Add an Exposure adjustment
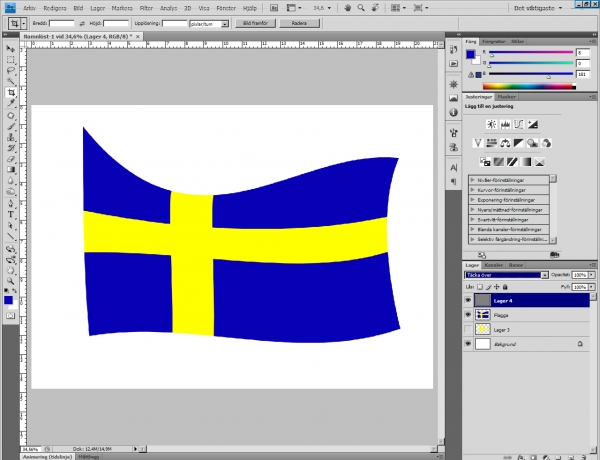The height and width of the screenshot is (460, 600). pos(533,124)
